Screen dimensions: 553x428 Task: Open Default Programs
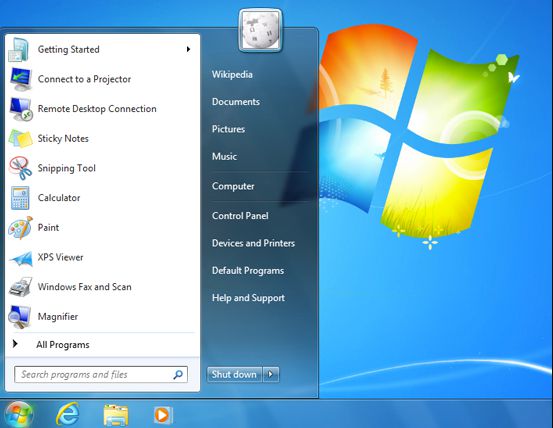click(x=248, y=271)
